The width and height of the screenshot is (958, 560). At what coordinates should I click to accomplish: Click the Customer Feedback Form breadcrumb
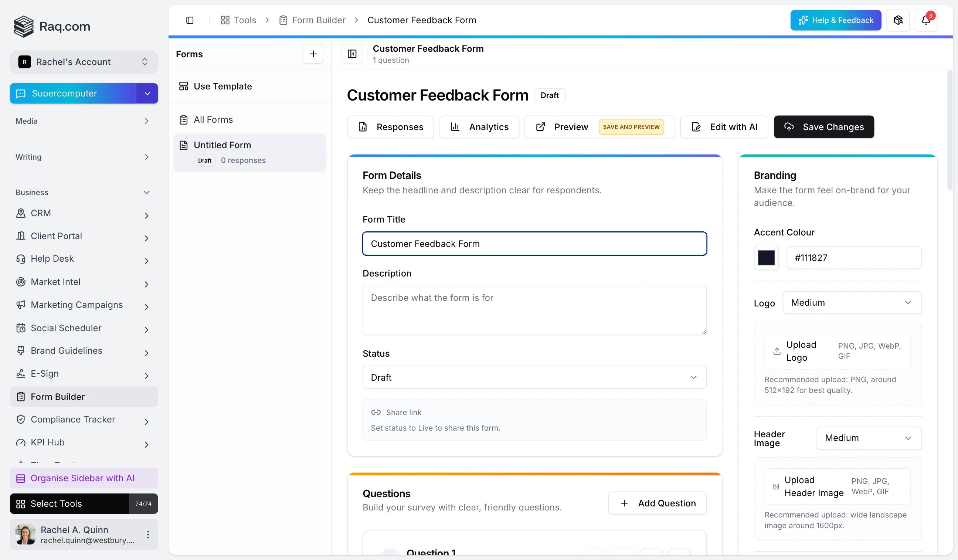click(x=422, y=20)
